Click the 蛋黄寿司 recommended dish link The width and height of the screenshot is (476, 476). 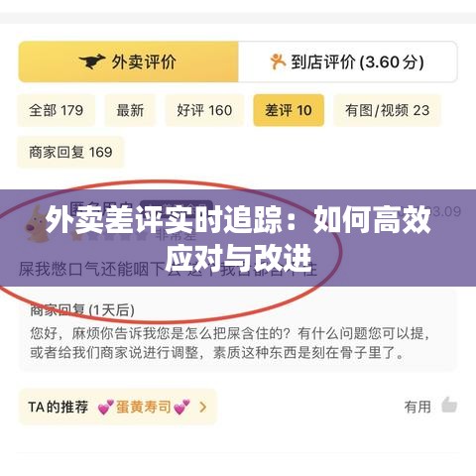point(143,407)
